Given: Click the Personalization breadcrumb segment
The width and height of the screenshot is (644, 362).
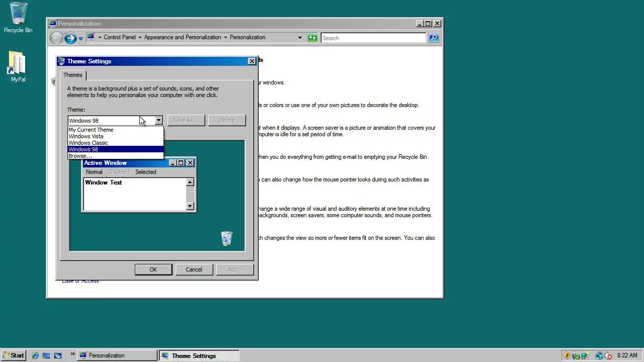Looking at the screenshot, I should 248,37.
